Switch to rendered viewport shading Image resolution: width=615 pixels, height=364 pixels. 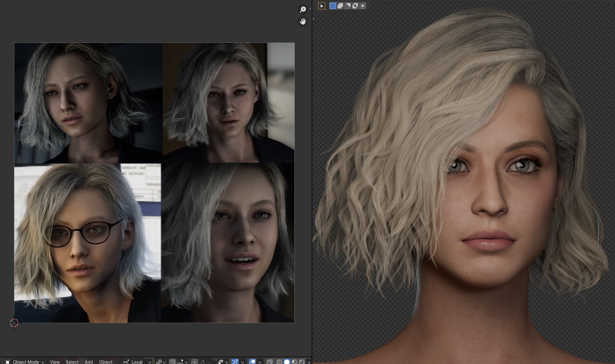click(302, 362)
